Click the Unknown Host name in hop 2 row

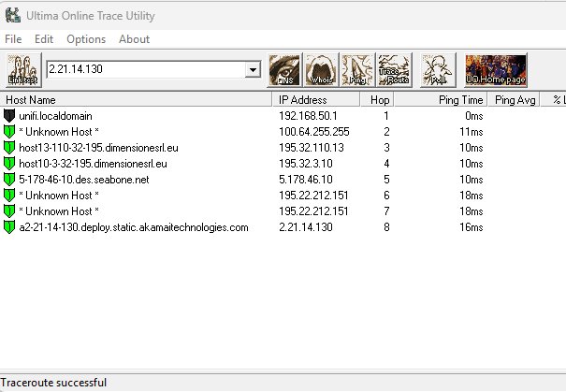(59, 132)
